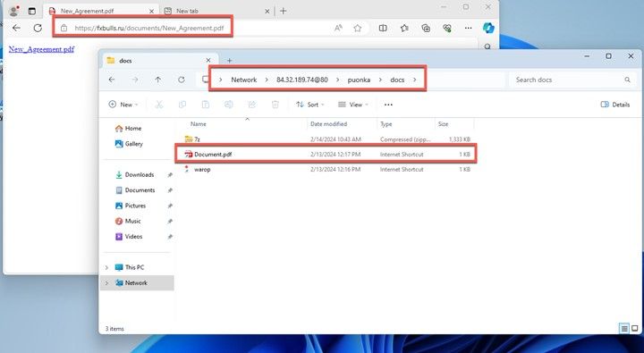The height and width of the screenshot is (353, 644).
Task: Open Downloads quick access folder
Action: pyautogui.click(x=135, y=175)
